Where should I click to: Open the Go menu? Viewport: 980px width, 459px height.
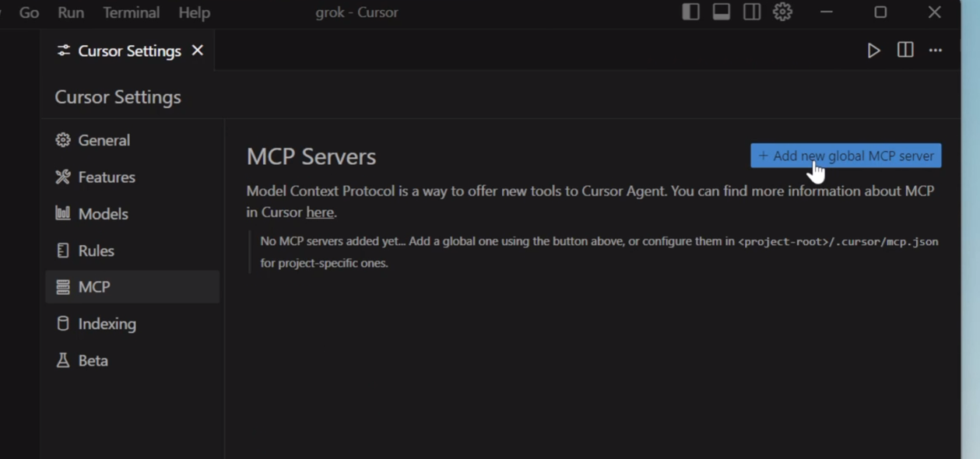pos(29,12)
